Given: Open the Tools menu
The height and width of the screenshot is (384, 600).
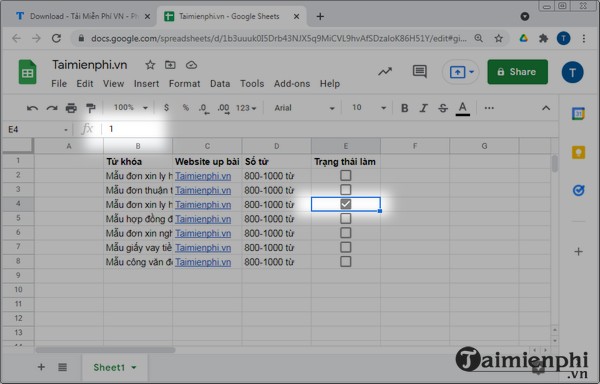Looking at the screenshot, I should [x=252, y=84].
